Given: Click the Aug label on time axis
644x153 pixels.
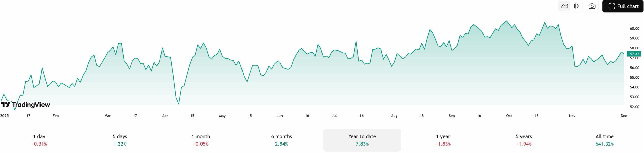Looking at the screenshot, I should [x=394, y=116].
